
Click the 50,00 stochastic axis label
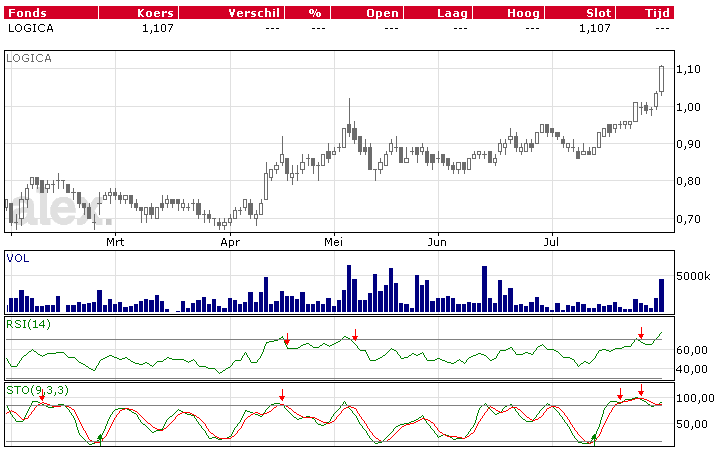tap(692, 424)
